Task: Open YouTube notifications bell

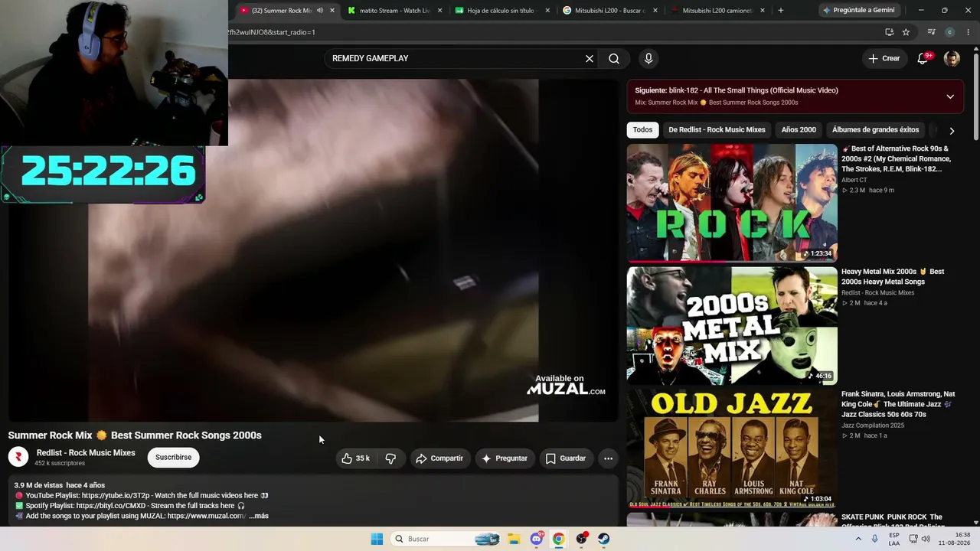Action: (923, 58)
